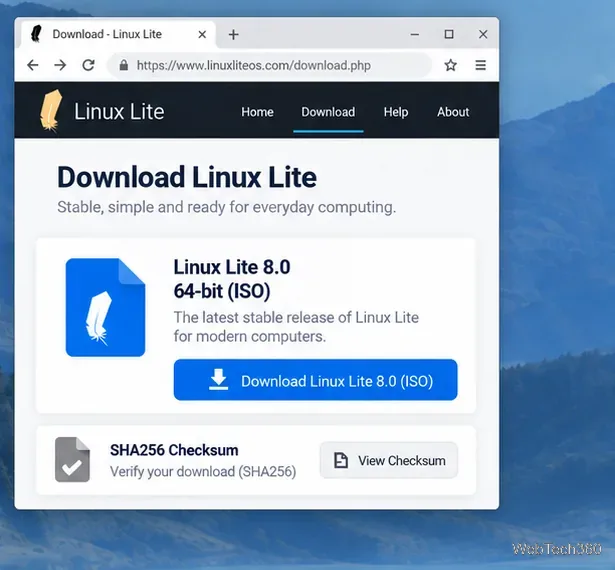This screenshot has width=615, height=570.
Task: Click 'Stable, simple and ready' subtitle text
Action: pos(227,207)
